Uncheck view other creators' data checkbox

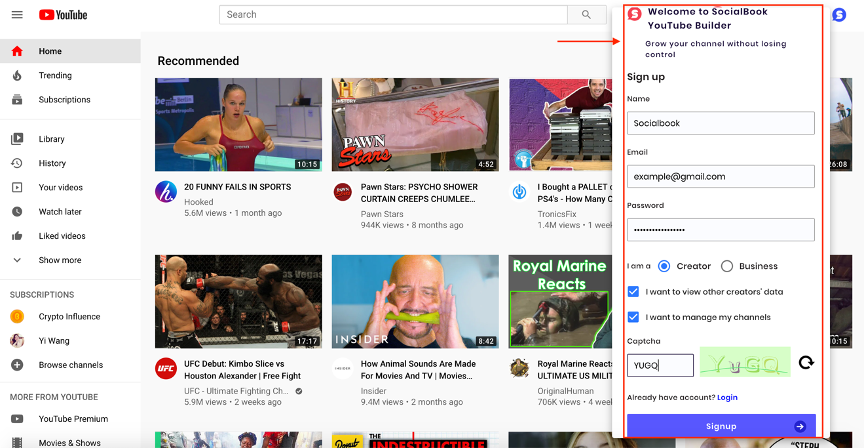(633, 292)
